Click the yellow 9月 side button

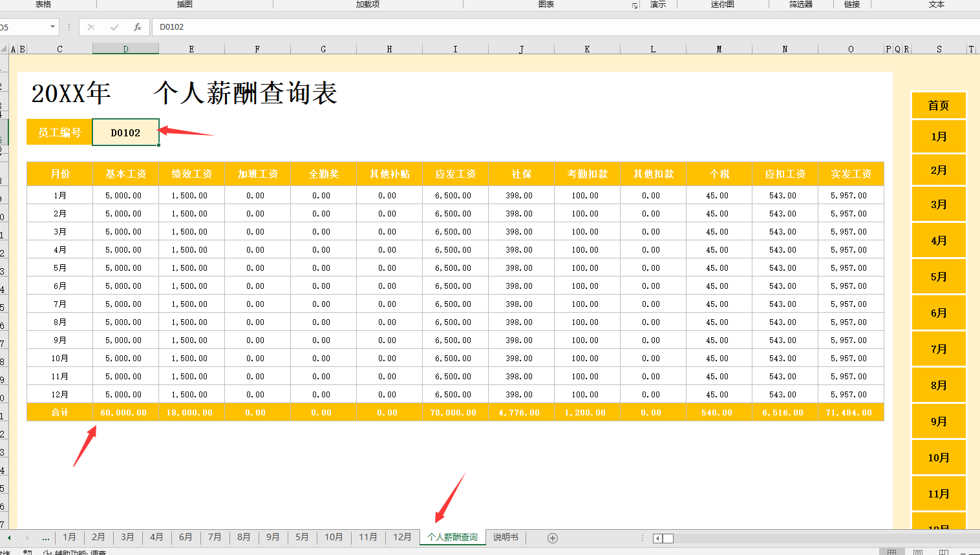tap(939, 421)
